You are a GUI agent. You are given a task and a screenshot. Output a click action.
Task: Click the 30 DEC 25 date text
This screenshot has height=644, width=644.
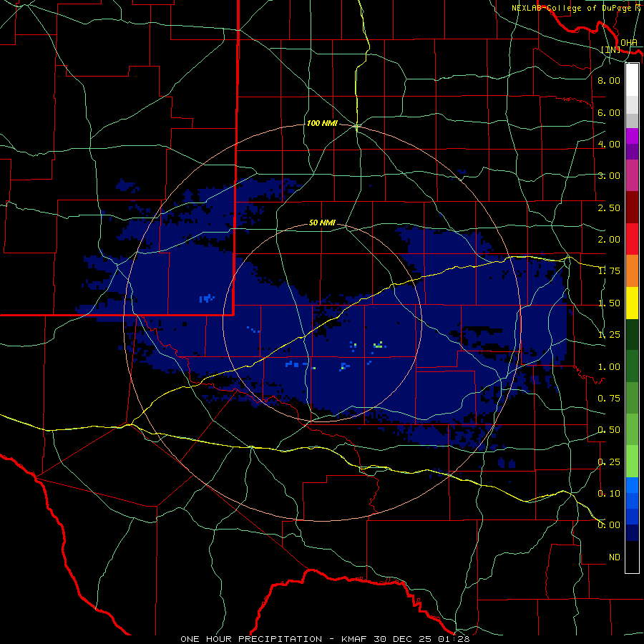pos(404,639)
